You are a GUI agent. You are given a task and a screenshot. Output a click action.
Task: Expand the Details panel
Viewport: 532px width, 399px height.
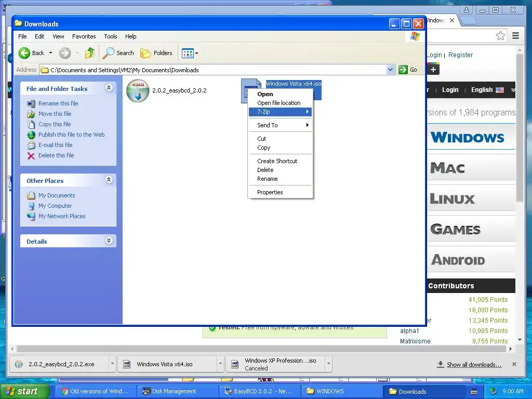click(x=109, y=241)
